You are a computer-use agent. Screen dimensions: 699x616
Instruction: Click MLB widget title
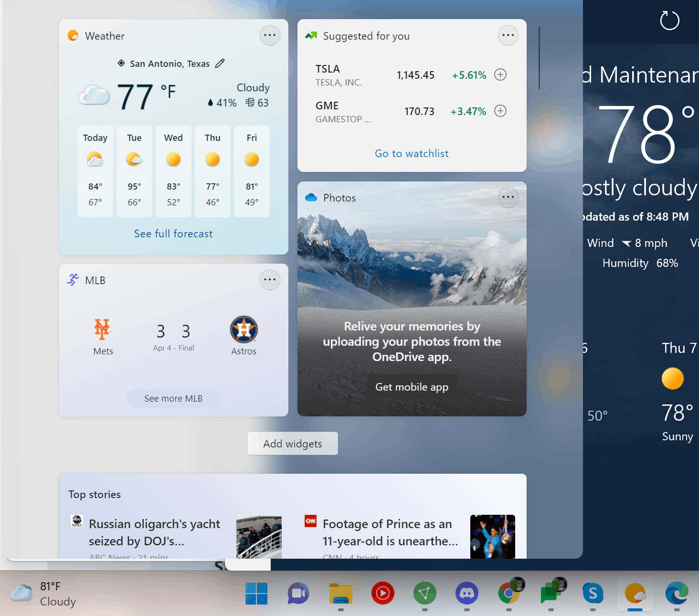click(x=95, y=280)
